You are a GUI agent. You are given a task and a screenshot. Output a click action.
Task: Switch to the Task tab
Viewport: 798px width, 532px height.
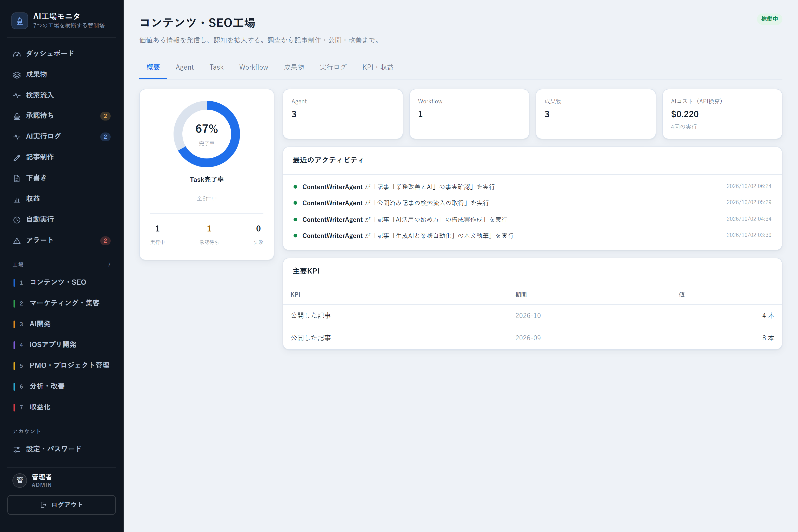click(x=216, y=67)
